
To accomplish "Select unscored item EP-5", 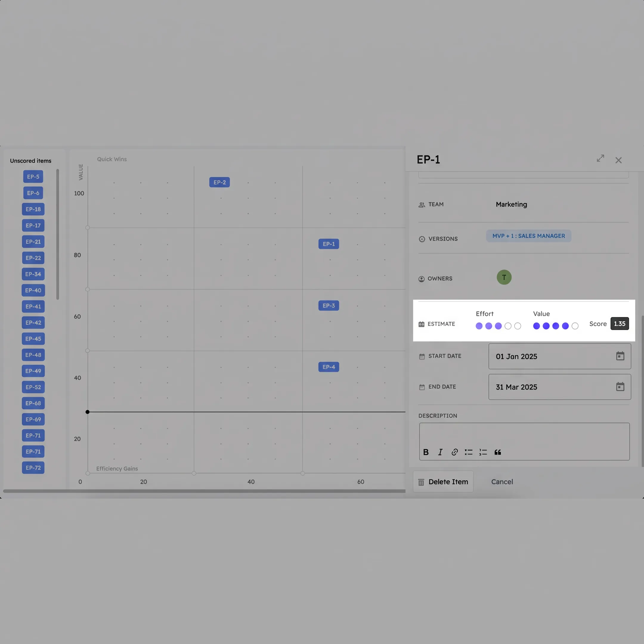I will click(x=33, y=177).
